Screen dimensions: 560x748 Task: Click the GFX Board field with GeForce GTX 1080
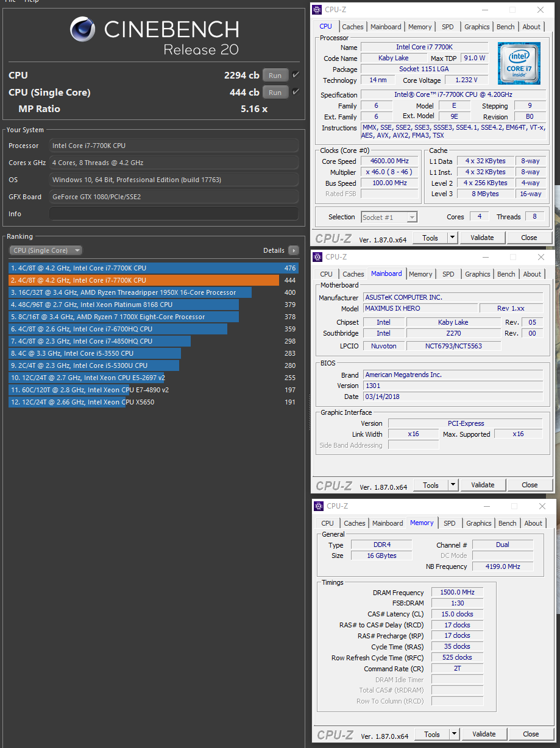coord(174,197)
